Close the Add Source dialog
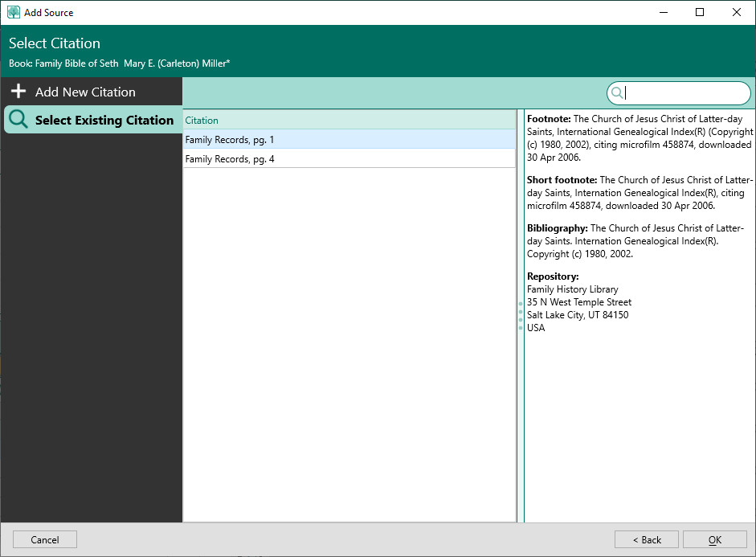 [x=737, y=12]
